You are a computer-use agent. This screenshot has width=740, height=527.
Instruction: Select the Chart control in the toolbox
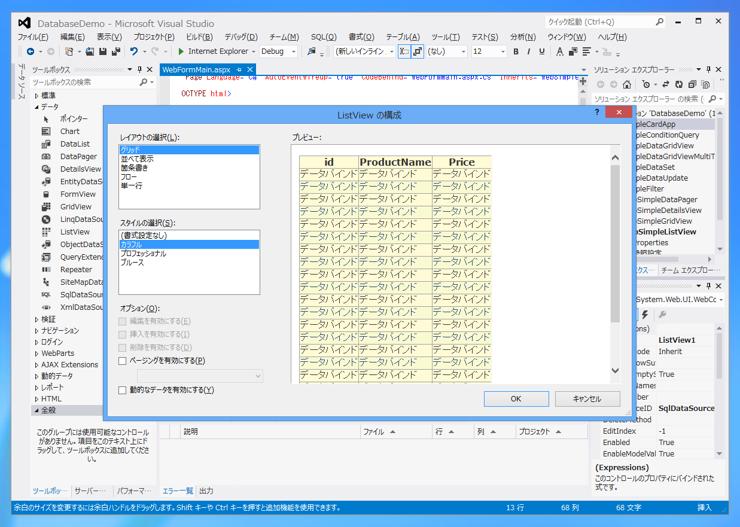point(69,131)
